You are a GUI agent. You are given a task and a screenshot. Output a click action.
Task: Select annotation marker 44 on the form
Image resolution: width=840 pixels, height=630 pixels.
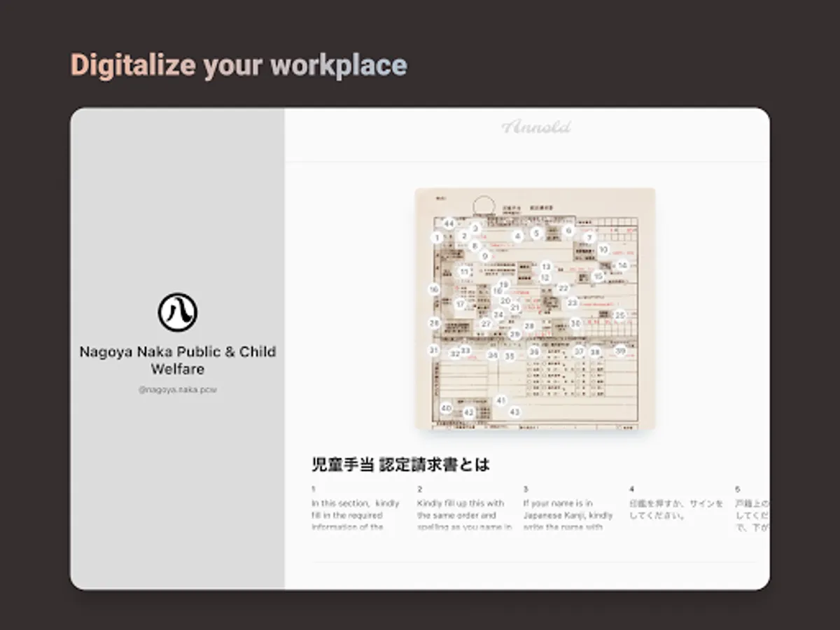(449, 224)
